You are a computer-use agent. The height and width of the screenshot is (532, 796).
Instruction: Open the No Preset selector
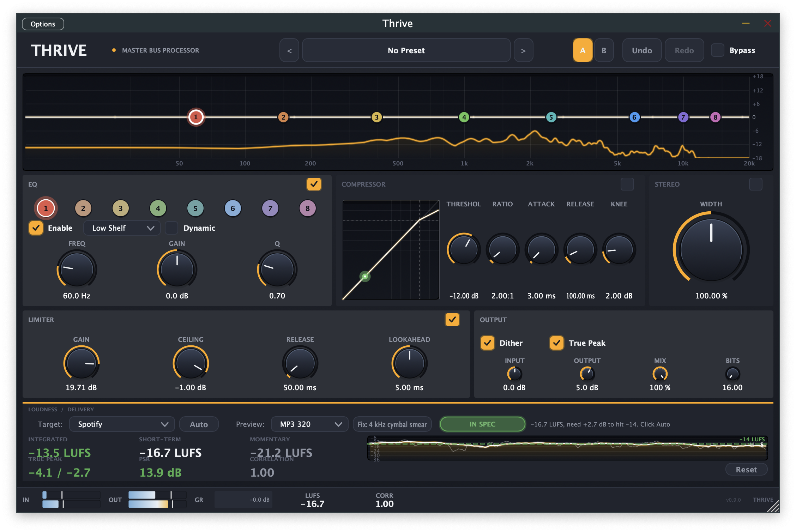coord(406,50)
